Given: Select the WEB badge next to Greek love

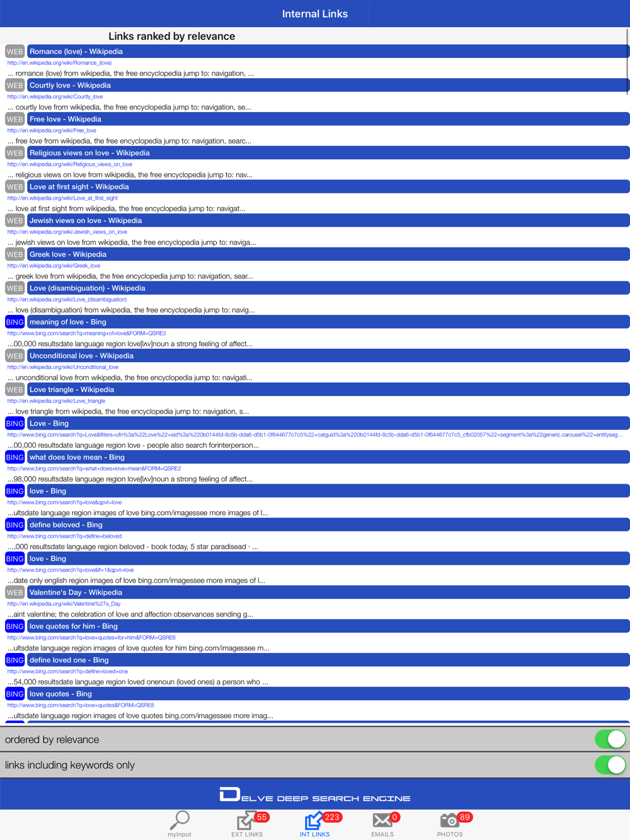Looking at the screenshot, I should click(x=14, y=254).
